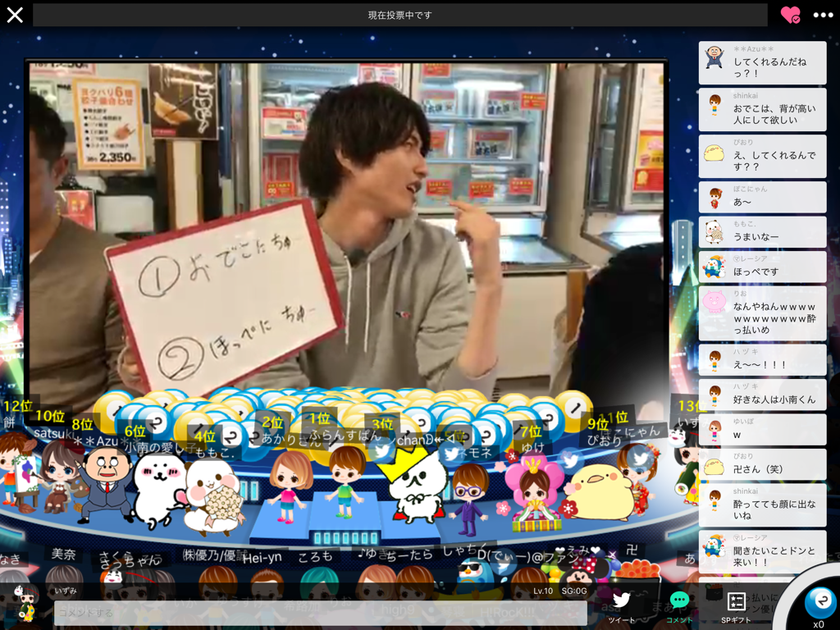Screen dimensions: 840x630
Task: Tap the 現在投票中です voting banner
Action: [399, 15]
